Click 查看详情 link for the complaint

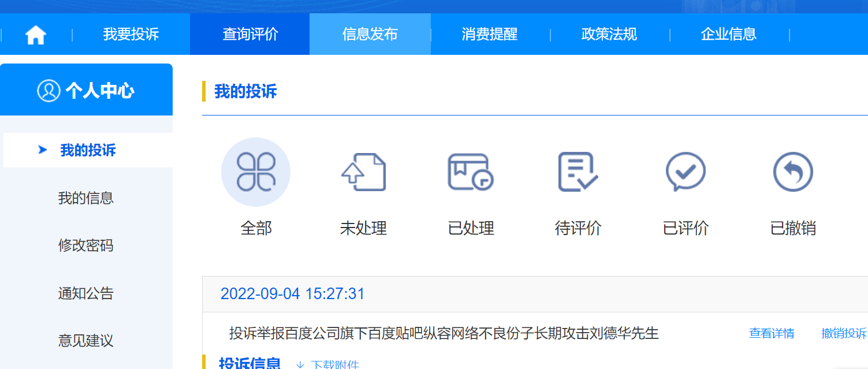pos(772,333)
